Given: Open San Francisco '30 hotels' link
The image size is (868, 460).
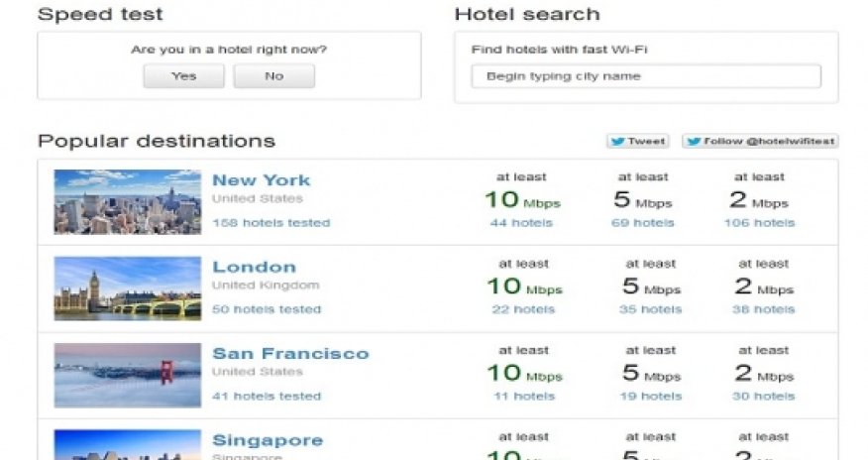Looking at the screenshot, I should [x=763, y=397].
